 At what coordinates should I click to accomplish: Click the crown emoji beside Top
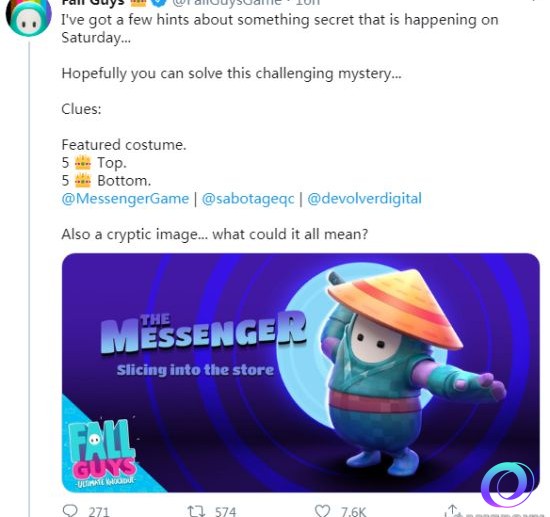83,163
